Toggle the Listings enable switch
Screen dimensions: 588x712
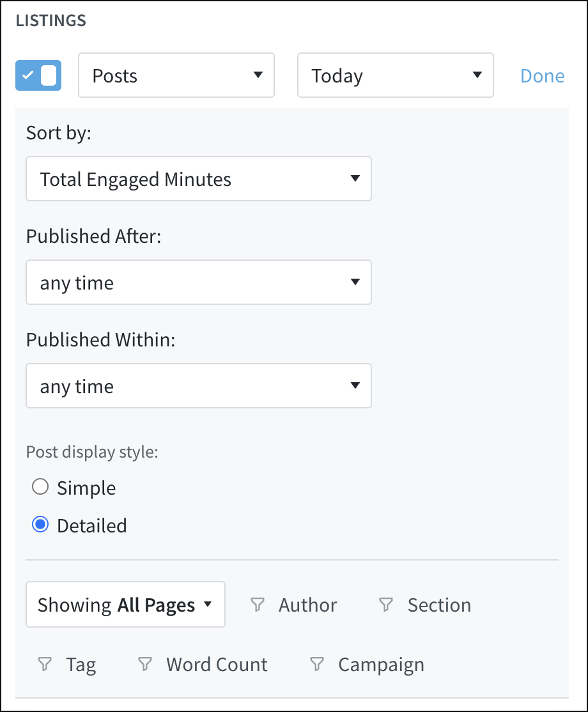pyautogui.click(x=38, y=75)
